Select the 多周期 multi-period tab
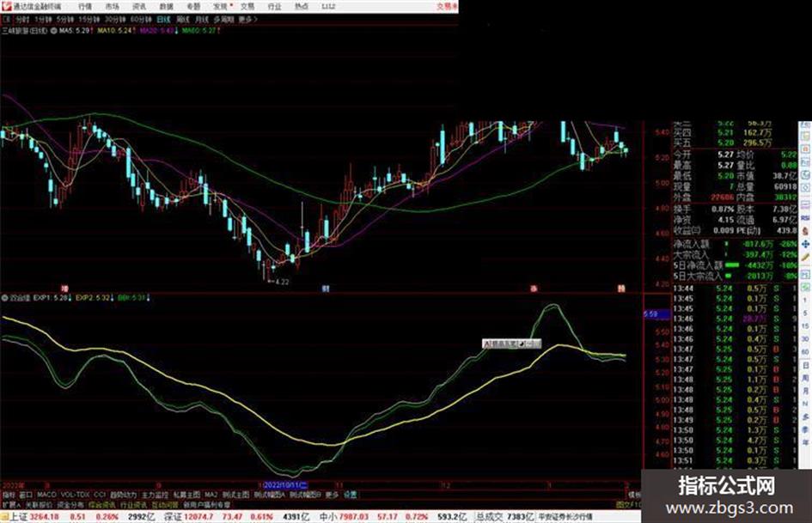This screenshot has width=812, height=523. [223, 19]
